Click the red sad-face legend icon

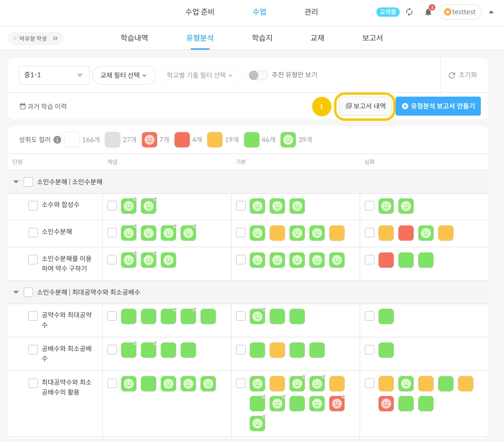click(x=150, y=140)
